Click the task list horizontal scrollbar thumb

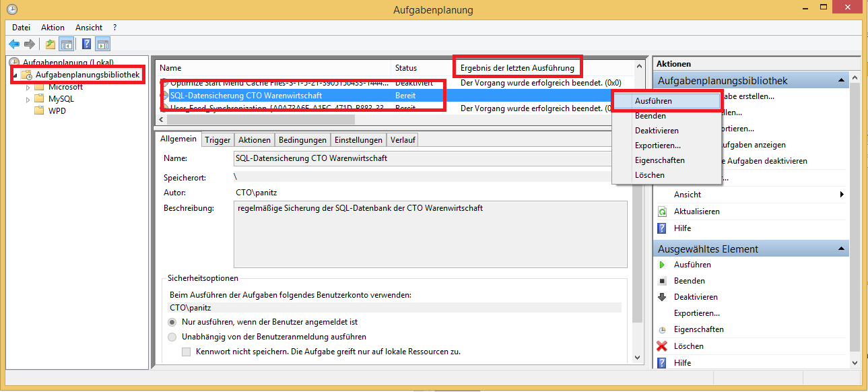click(260, 120)
